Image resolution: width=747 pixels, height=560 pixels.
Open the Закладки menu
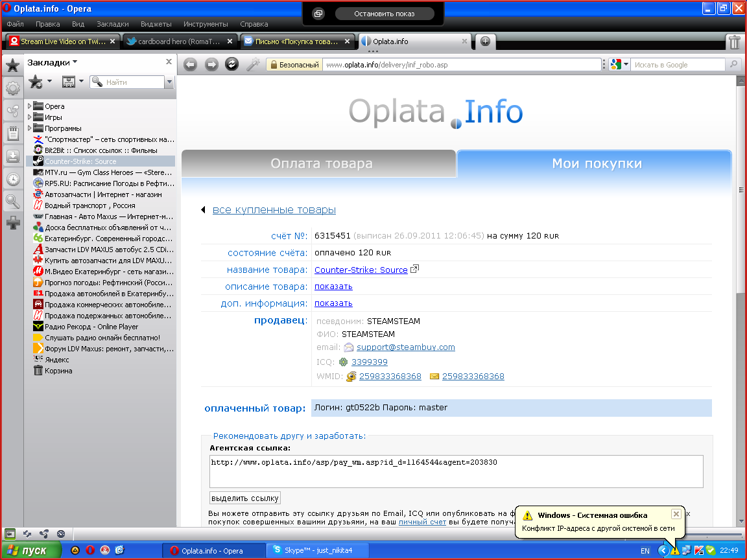pyautogui.click(x=112, y=24)
